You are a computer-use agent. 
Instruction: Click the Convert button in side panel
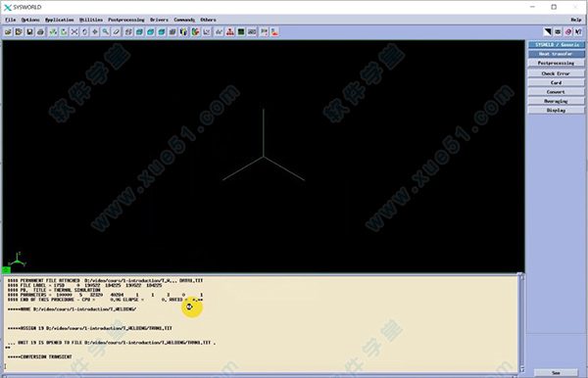coord(556,92)
